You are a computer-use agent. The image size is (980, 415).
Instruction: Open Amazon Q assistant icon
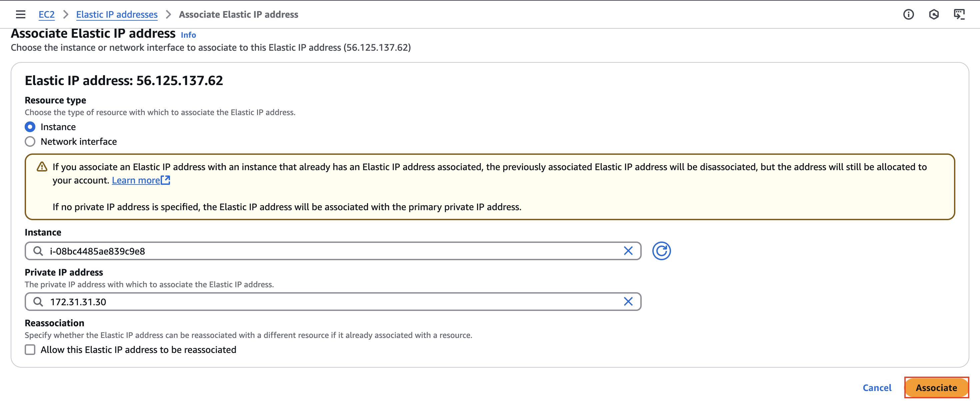pyautogui.click(x=935, y=14)
